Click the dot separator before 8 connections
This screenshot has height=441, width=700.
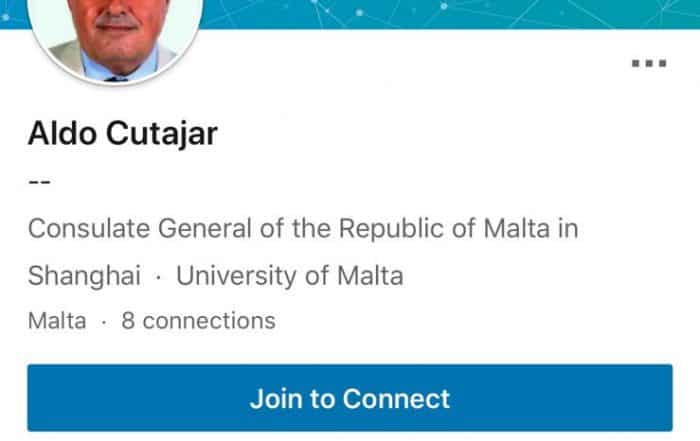pos(104,322)
